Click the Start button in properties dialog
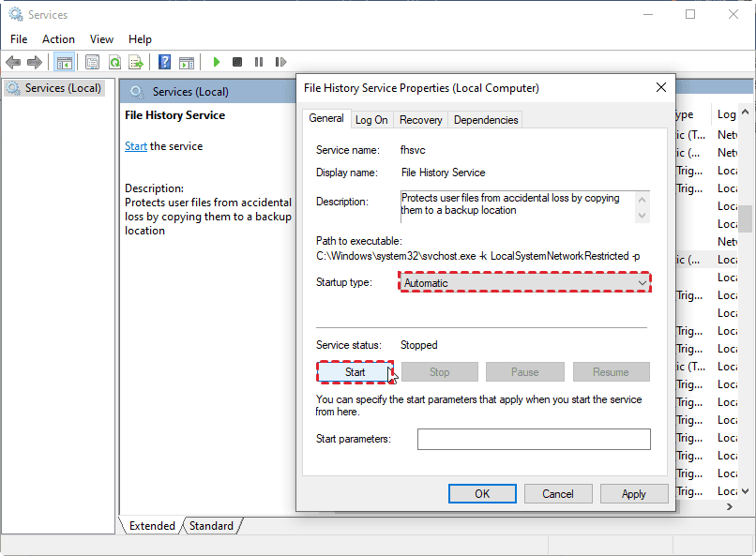756x556 pixels. point(355,372)
